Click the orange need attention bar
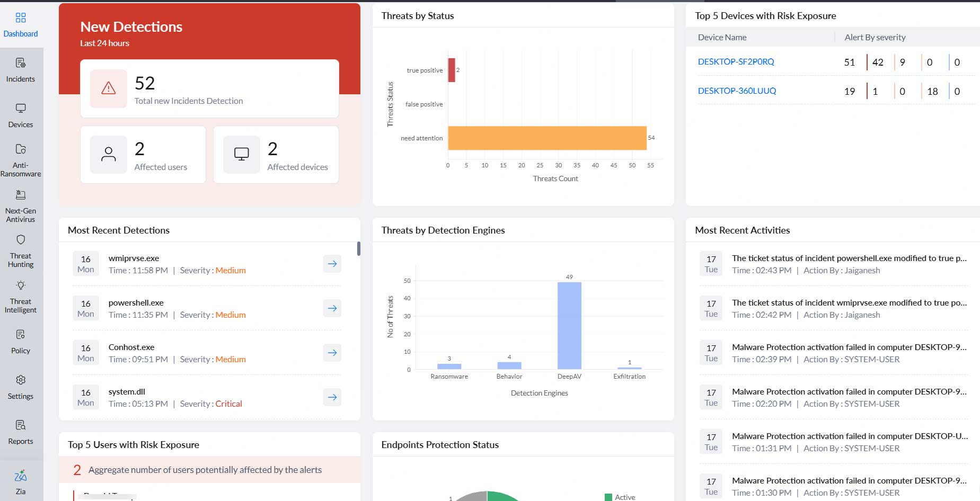This screenshot has width=980, height=501. tap(547, 138)
